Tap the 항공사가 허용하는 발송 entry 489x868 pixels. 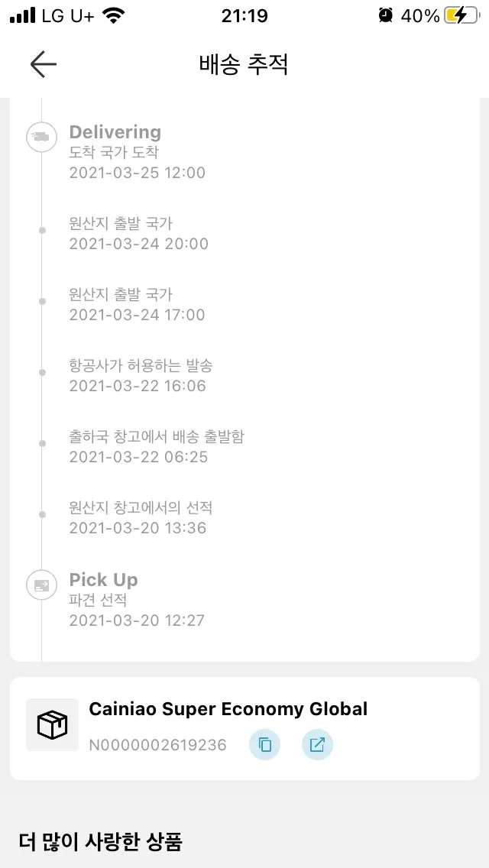coord(141,367)
